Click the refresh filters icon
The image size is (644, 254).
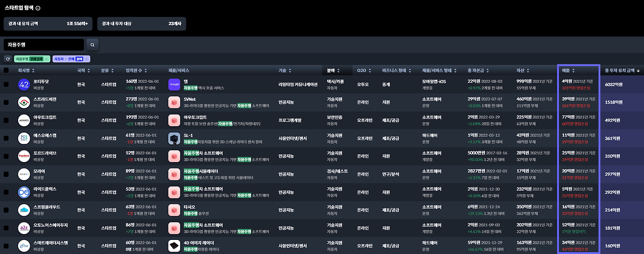[8, 59]
